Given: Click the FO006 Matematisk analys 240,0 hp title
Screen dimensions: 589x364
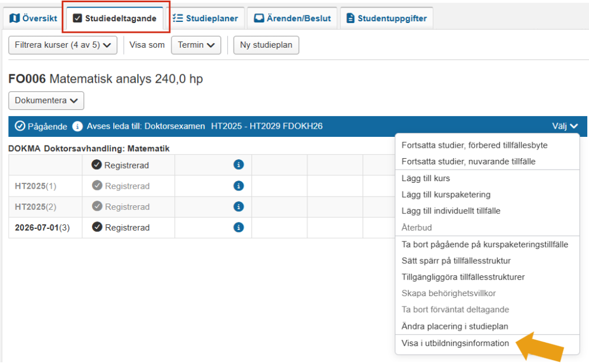Looking at the screenshot, I should tap(106, 79).
